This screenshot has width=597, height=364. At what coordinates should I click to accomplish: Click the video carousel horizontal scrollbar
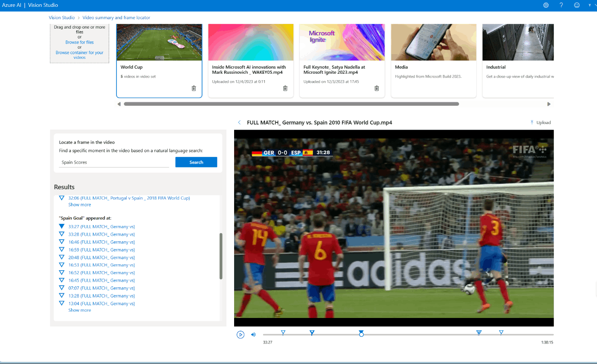[291, 104]
